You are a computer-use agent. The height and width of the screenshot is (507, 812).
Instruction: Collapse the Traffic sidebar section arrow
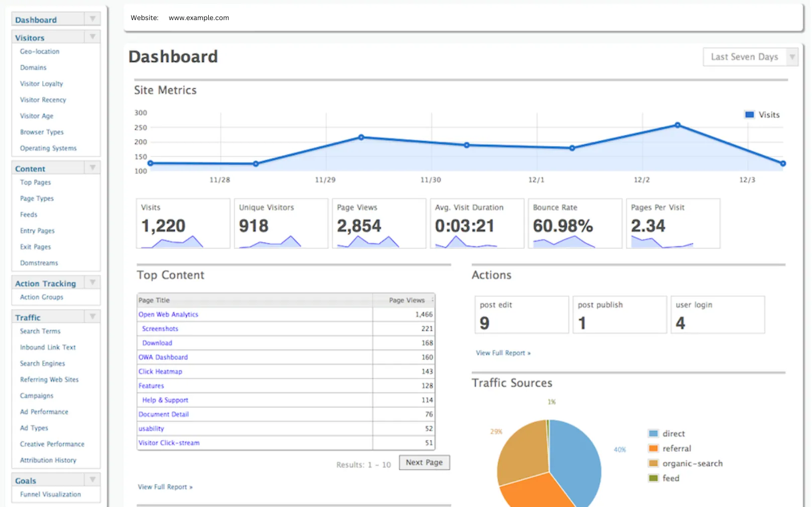coord(92,317)
